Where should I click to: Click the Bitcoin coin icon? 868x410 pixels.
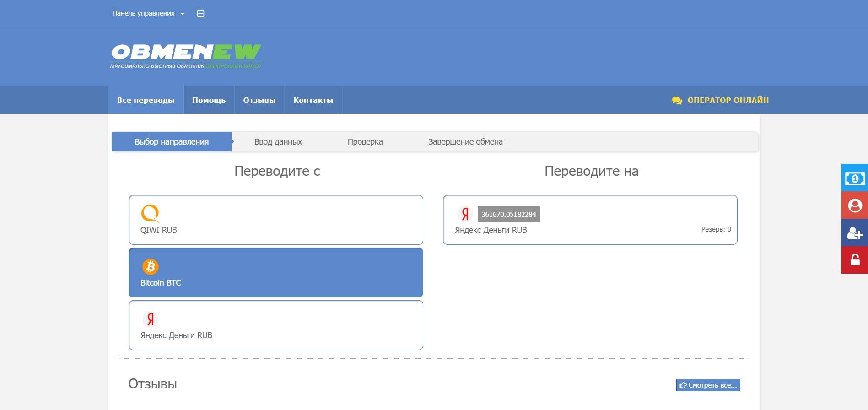(151, 266)
